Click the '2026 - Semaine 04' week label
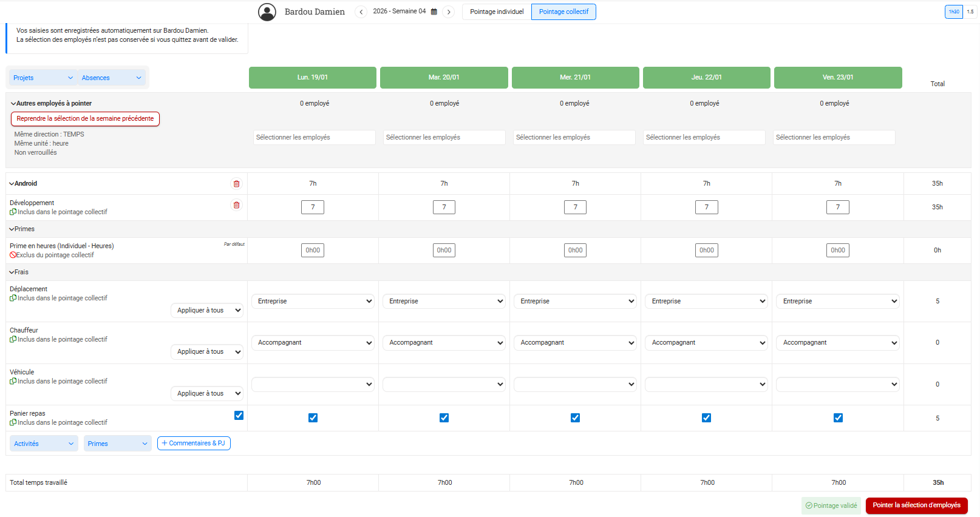The height and width of the screenshot is (517, 980). (400, 12)
